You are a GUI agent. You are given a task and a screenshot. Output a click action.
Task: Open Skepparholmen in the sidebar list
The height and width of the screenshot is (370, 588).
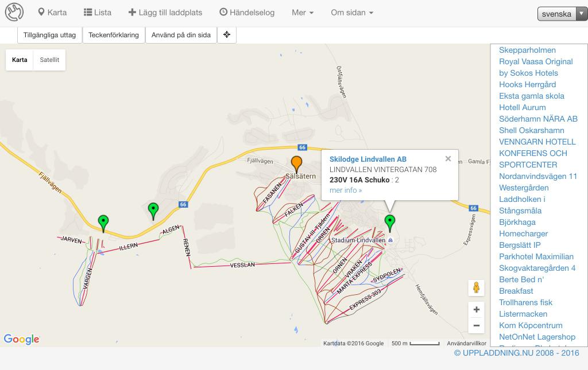click(x=527, y=50)
